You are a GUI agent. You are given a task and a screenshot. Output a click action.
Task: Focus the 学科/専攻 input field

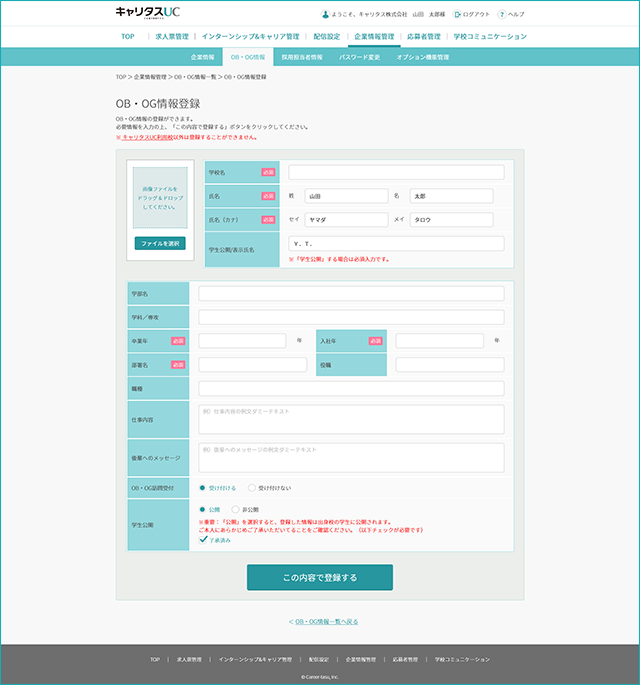(x=351, y=317)
